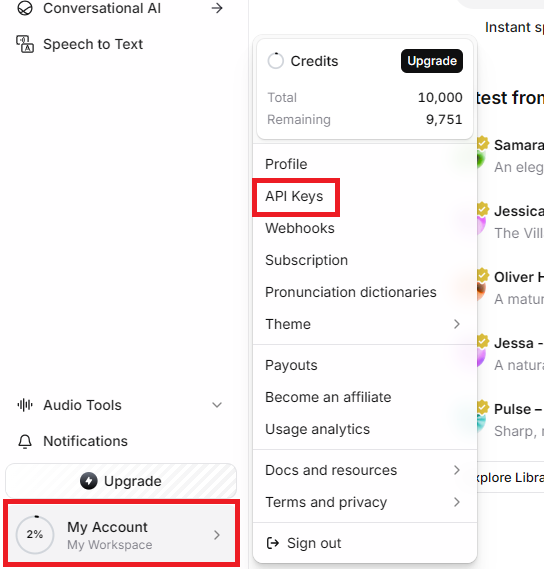This screenshot has width=544, height=569.
Task: Expand Terms and privacy submenu arrow
Action: pos(457,502)
